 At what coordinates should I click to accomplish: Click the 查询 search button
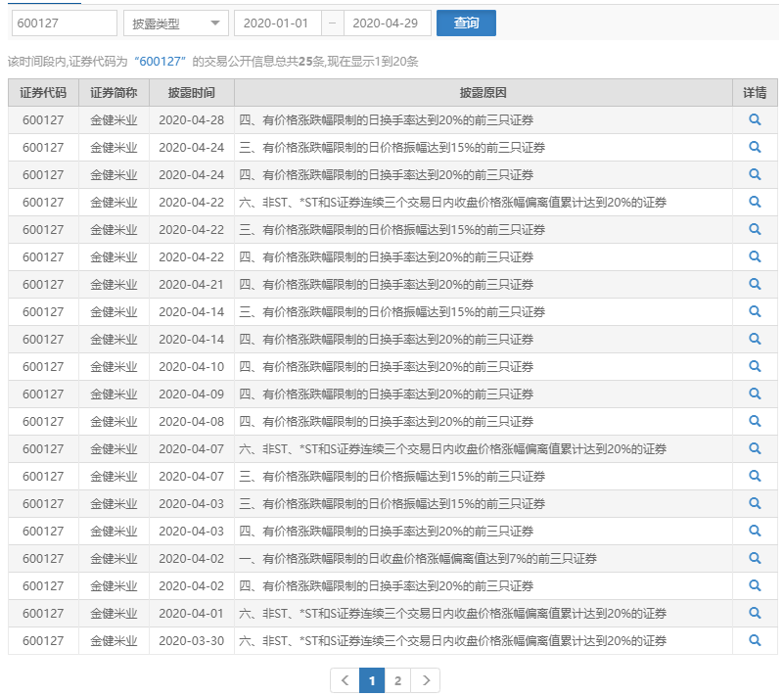466,23
